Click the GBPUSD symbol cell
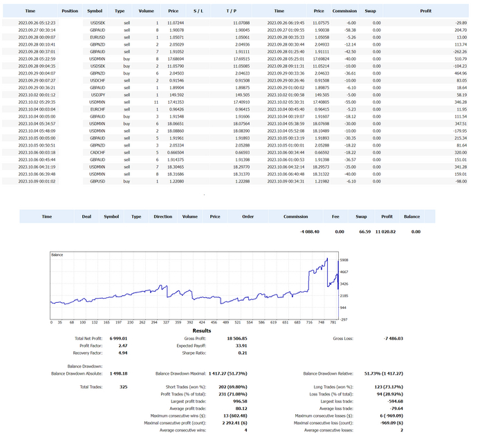This screenshot has height=448, width=484. (x=97, y=181)
